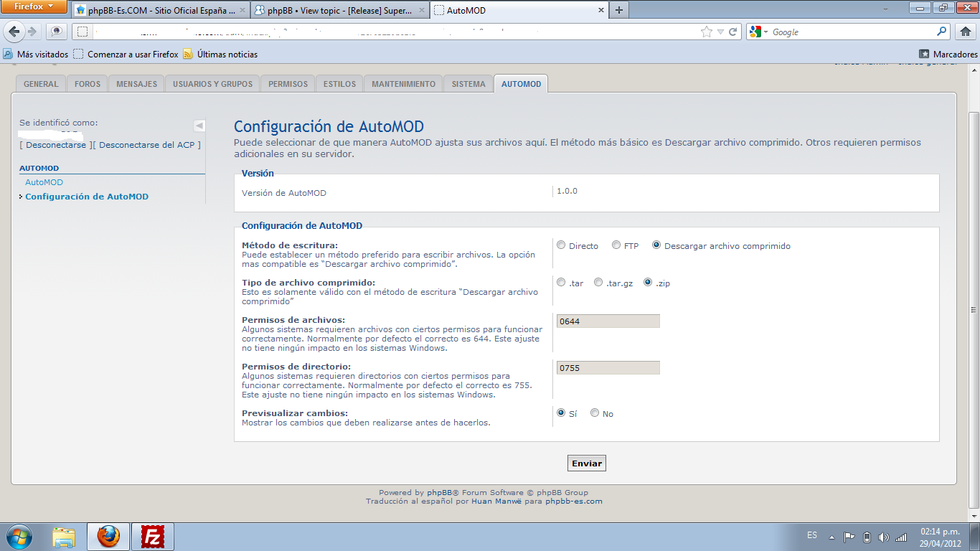Image resolution: width=980 pixels, height=551 pixels.
Task: Show hidden tray icons arrow
Action: [831, 537]
